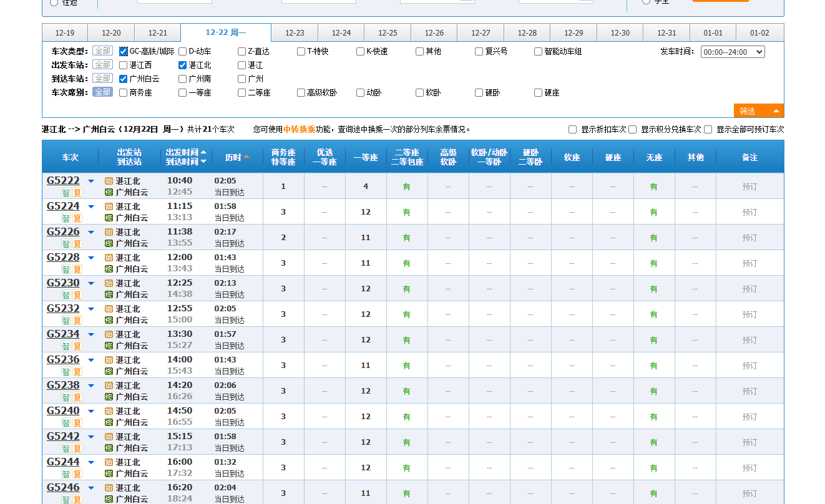The height and width of the screenshot is (504, 825).
Task: Click the 复 Fuxing icon under G5224
Action: (77, 218)
